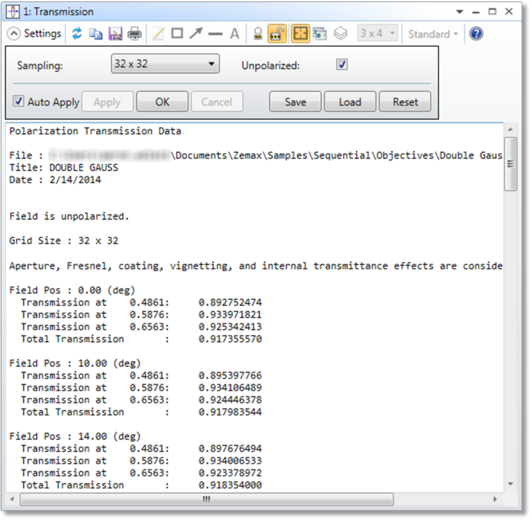This screenshot has width=532, height=520.
Task: Click the horizontal scrollbar thumb
Action: tap(207, 499)
